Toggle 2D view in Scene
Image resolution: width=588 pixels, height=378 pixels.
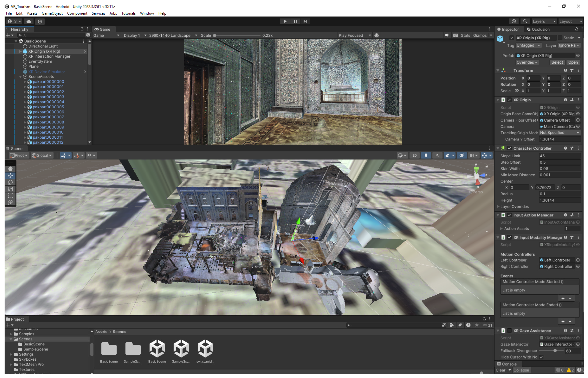[x=415, y=155]
